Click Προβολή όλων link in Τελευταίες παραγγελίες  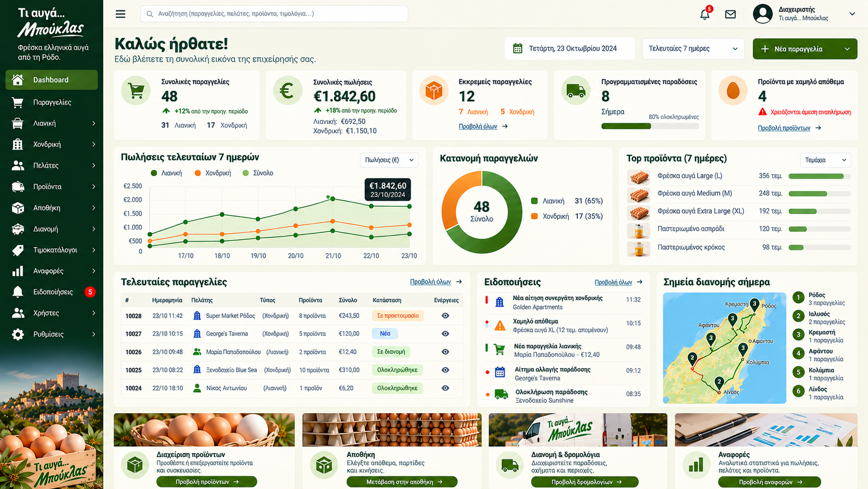[430, 282]
